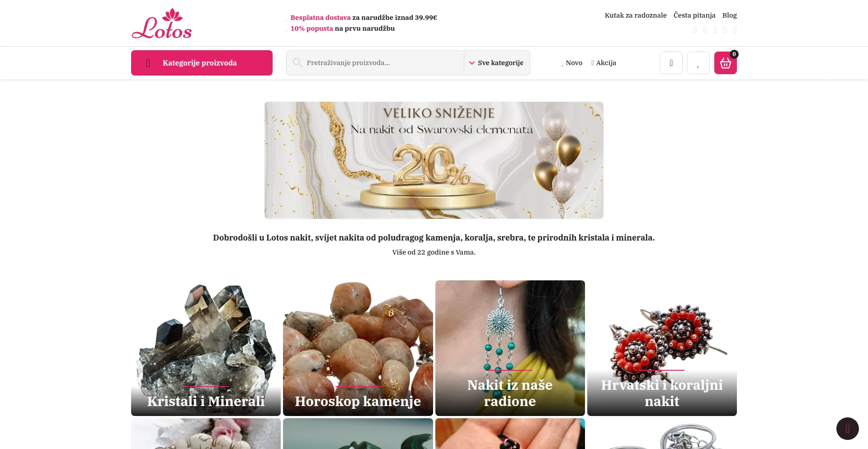Open the Novo menu item
This screenshot has height=449, width=868.
point(572,63)
